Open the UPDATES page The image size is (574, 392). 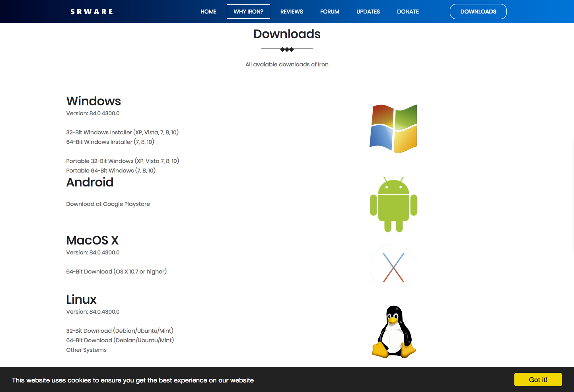click(x=368, y=12)
